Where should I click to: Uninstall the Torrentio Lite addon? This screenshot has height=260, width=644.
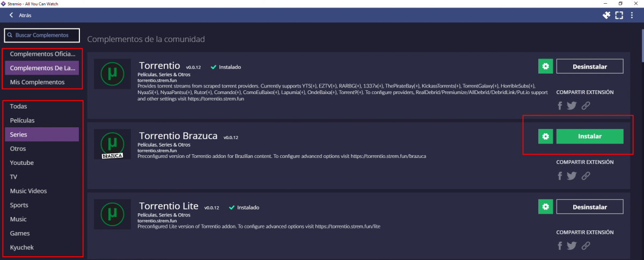(x=590, y=207)
